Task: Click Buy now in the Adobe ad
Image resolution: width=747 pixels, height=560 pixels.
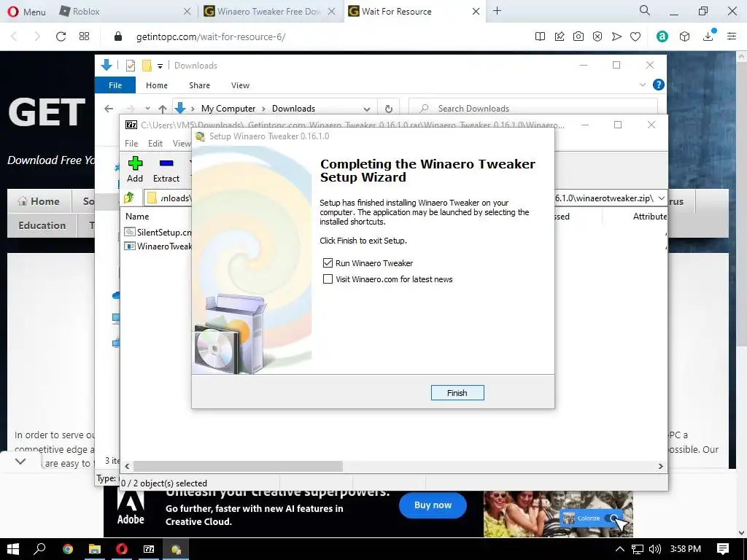Action: point(433,505)
